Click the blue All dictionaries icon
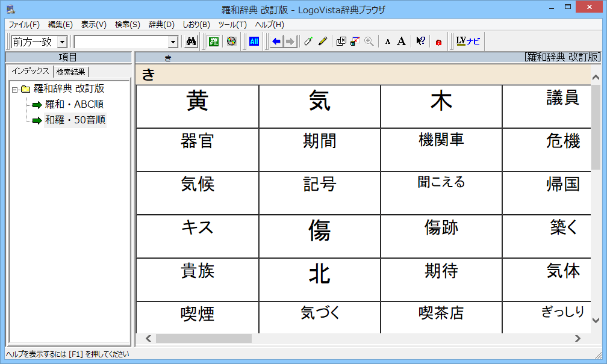The width and height of the screenshot is (607, 364). 254,42
